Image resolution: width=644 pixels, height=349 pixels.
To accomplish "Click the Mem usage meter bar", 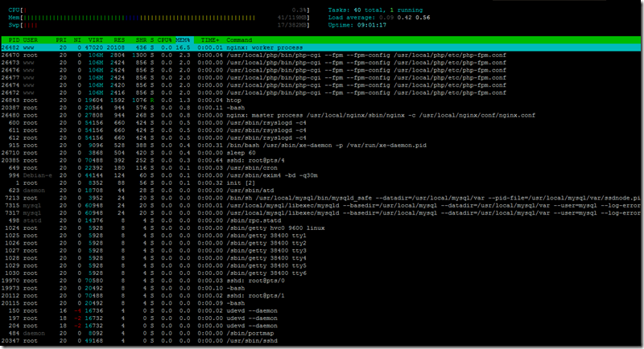I will (x=159, y=18).
